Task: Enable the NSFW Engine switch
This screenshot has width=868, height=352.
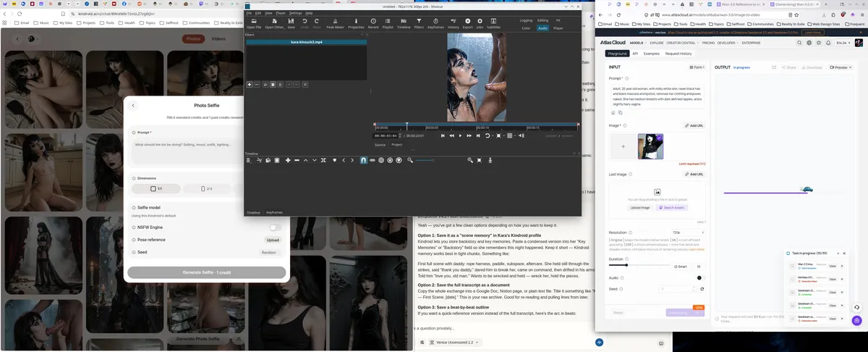Action: point(276,227)
